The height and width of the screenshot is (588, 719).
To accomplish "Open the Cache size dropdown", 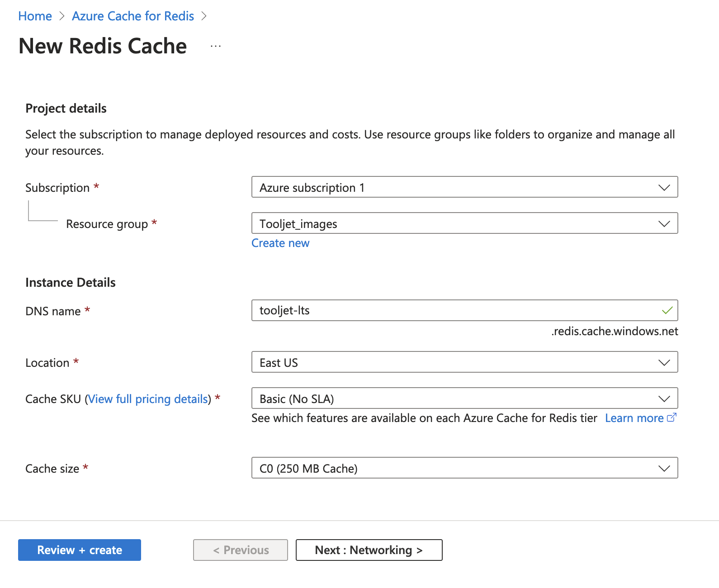I will [x=464, y=468].
